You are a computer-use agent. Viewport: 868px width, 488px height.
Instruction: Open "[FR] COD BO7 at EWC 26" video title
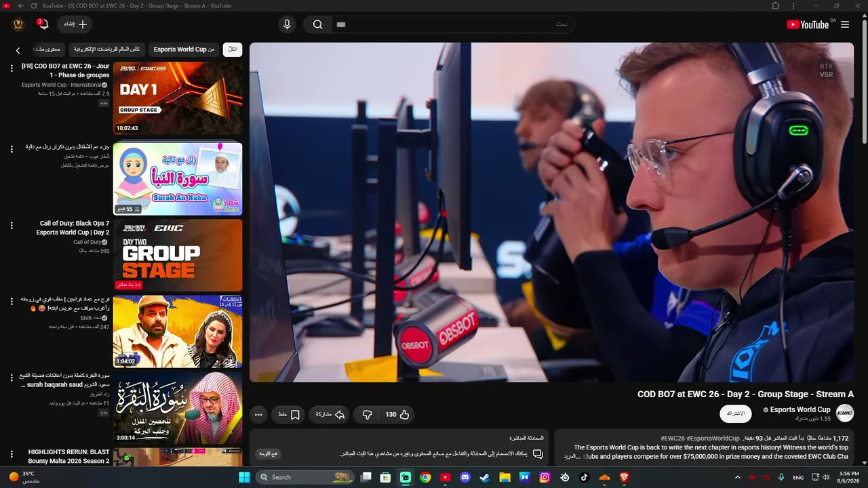click(66, 70)
